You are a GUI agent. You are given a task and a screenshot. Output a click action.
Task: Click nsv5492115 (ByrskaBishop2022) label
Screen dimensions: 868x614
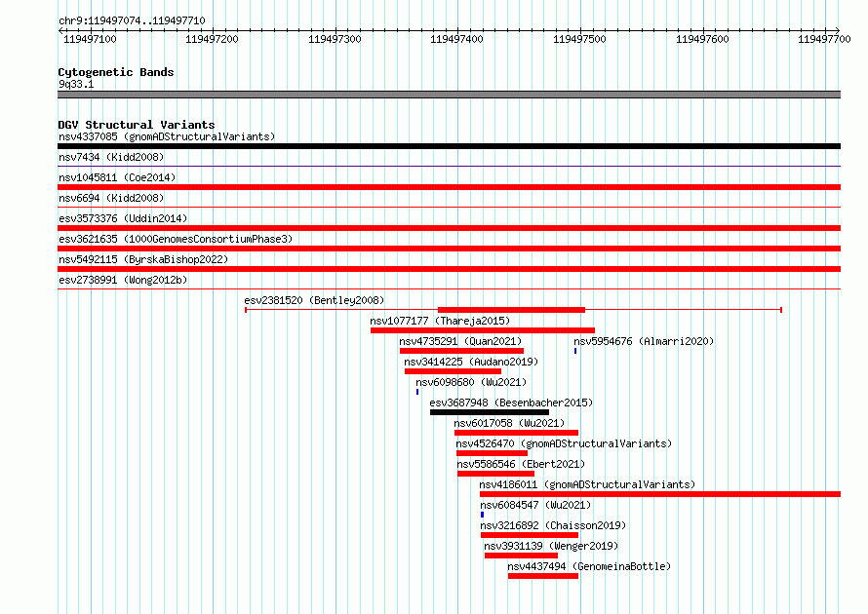[x=143, y=259]
